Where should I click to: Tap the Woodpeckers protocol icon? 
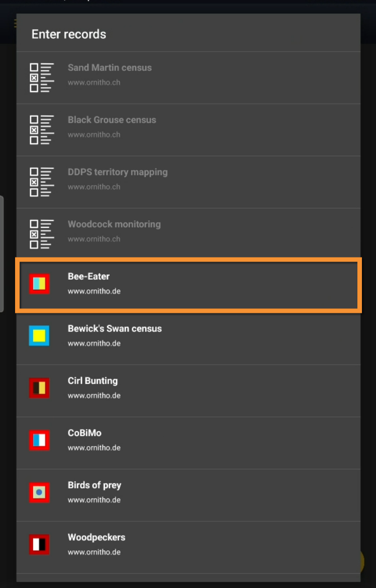tap(39, 544)
